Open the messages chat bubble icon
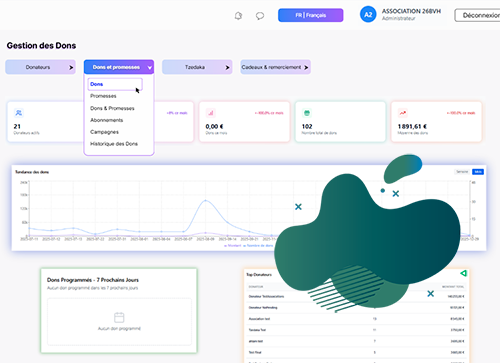This screenshot has height=363, width=500. click(x=260, y=16)
